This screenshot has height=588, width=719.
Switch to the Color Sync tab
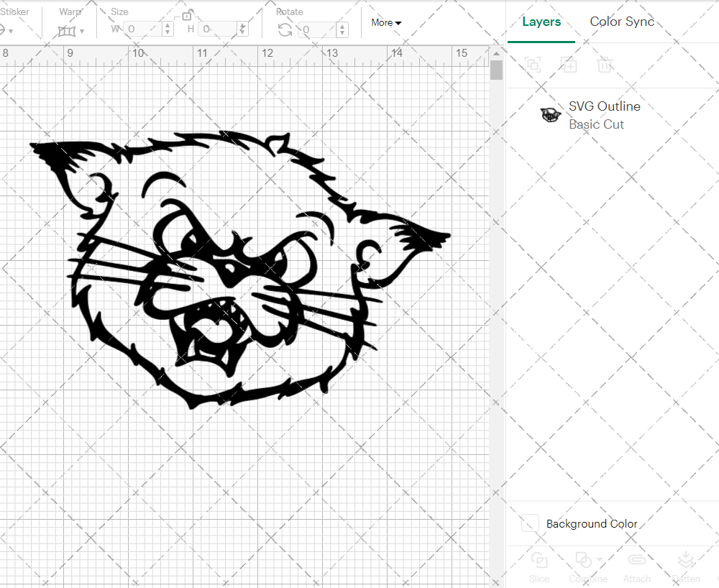tap(622, 22)
